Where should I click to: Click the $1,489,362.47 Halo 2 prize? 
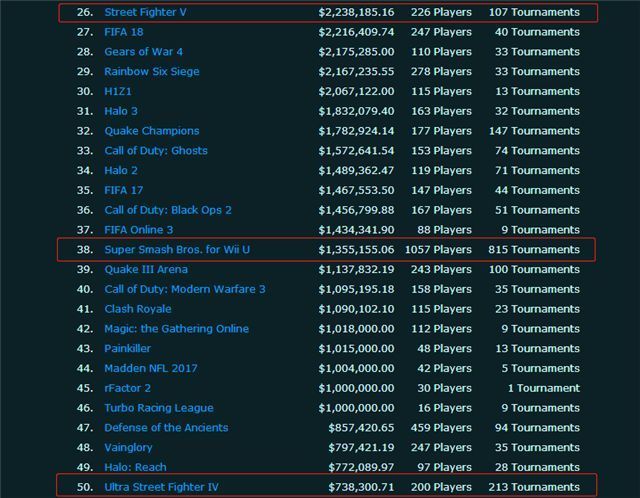point(356,171)
